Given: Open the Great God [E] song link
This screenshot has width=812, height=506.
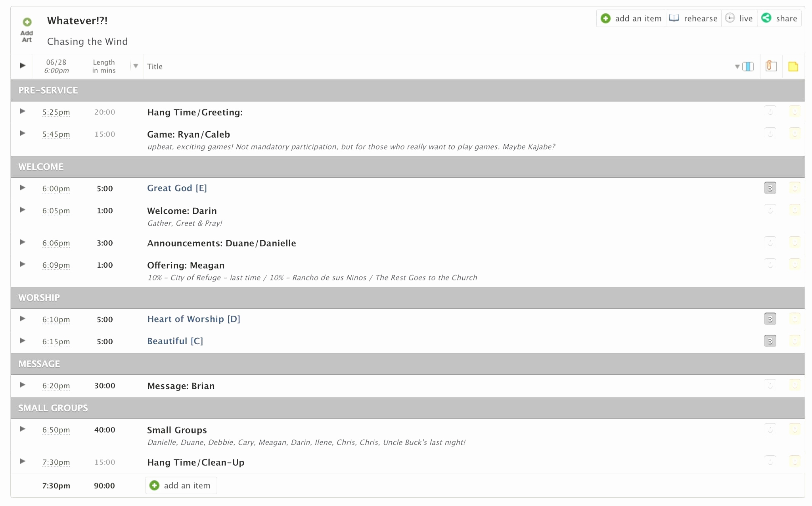Looking at the screenshot, I should 177,188.
